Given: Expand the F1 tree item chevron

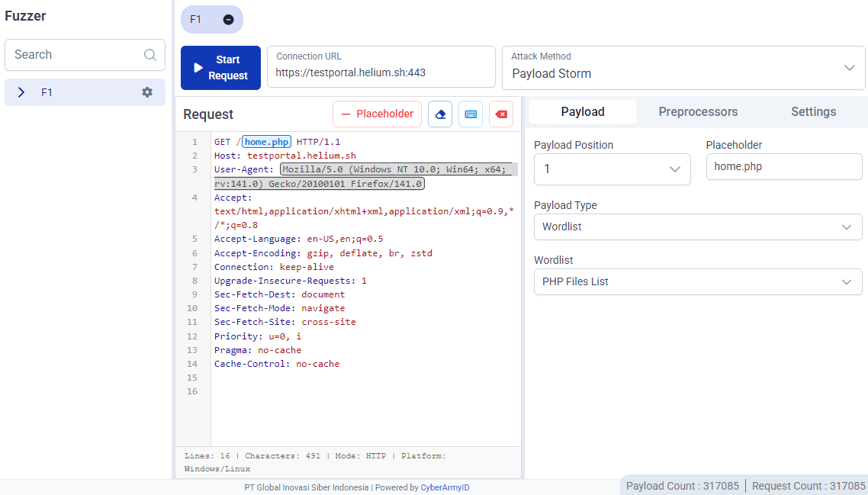Looking at the screenshot, I should pyautogui.click(x=21, y=92).
